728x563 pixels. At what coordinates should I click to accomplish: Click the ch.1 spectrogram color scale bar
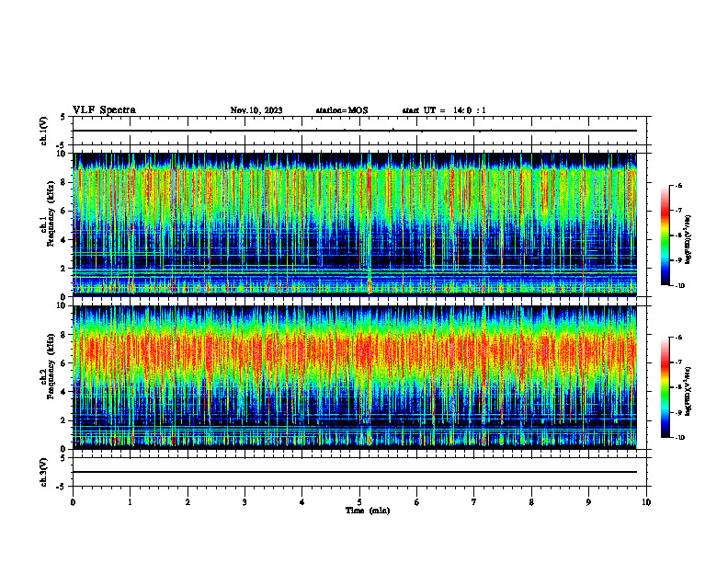665,236
